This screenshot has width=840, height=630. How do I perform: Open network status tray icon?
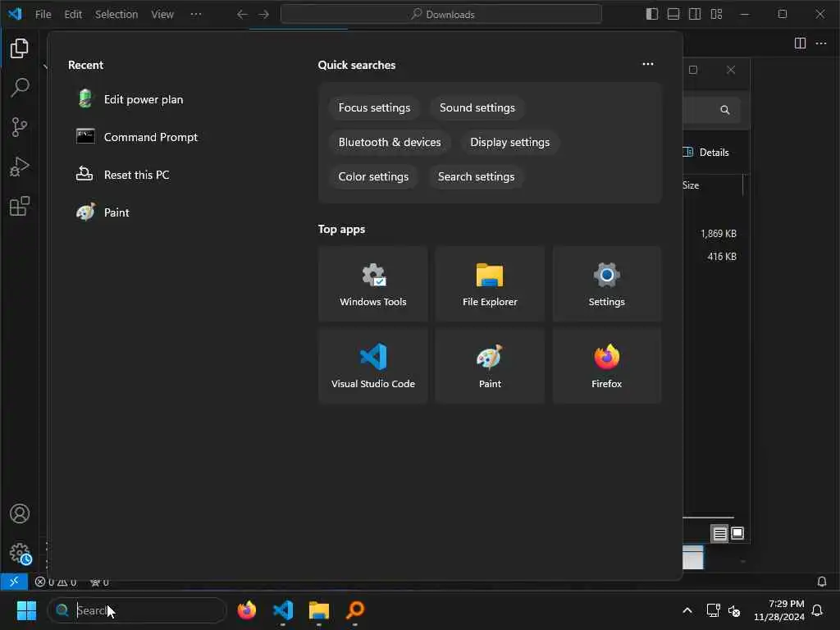pyautogui.click(x=713, y=610)
